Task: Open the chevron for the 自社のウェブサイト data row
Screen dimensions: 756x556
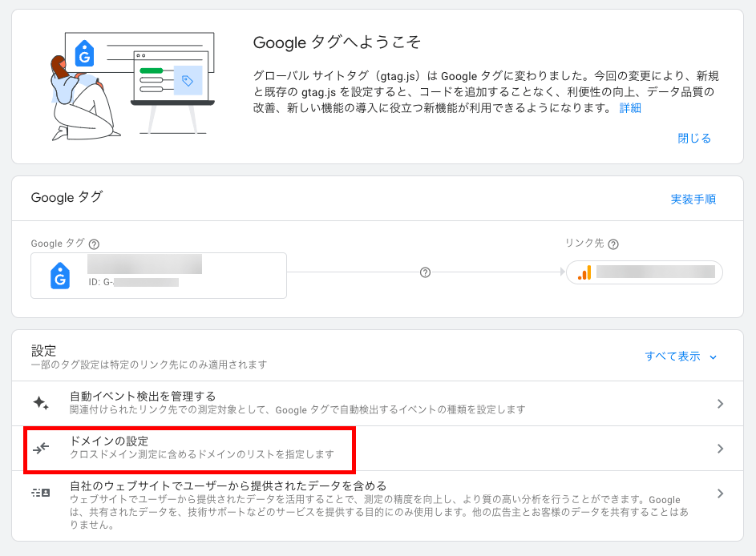Action: 720,494
